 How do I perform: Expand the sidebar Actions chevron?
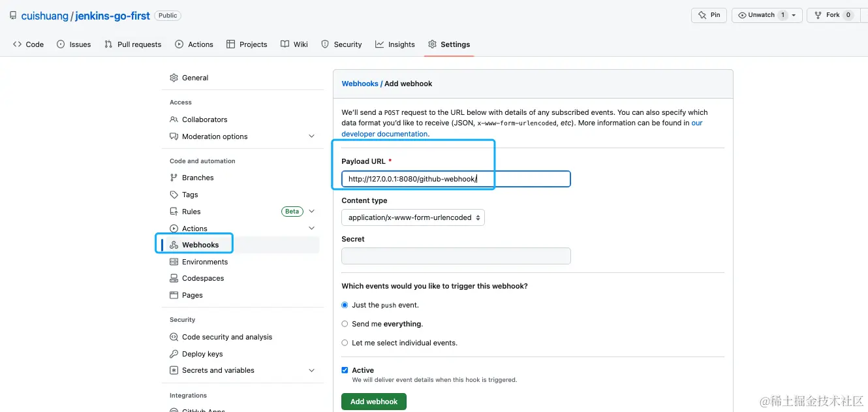311,229
